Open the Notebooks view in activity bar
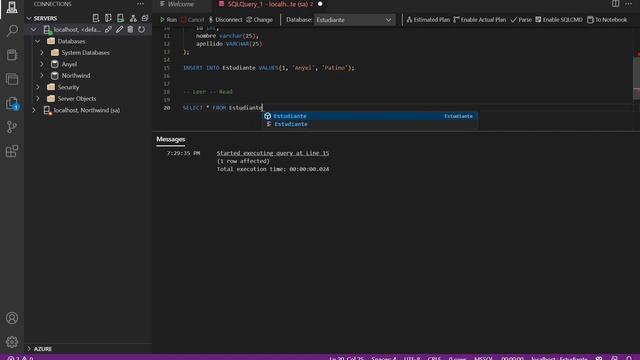 (x=12, y=55)
